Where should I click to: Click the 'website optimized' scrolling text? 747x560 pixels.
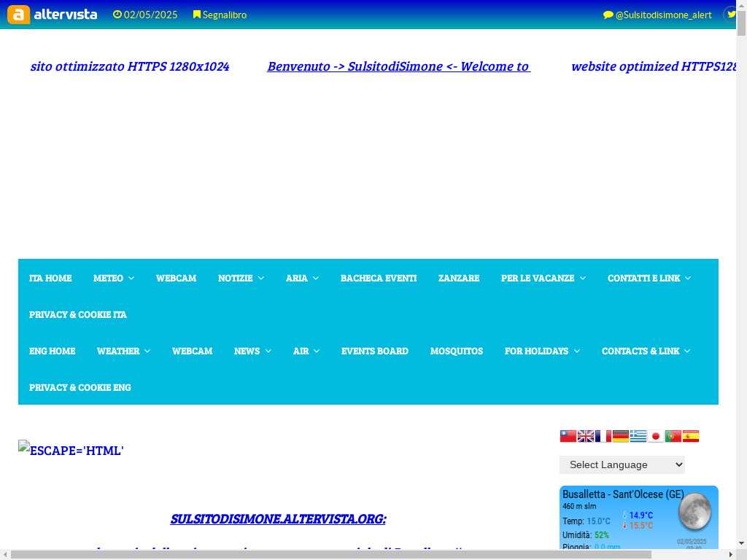(x=654, y=66)
